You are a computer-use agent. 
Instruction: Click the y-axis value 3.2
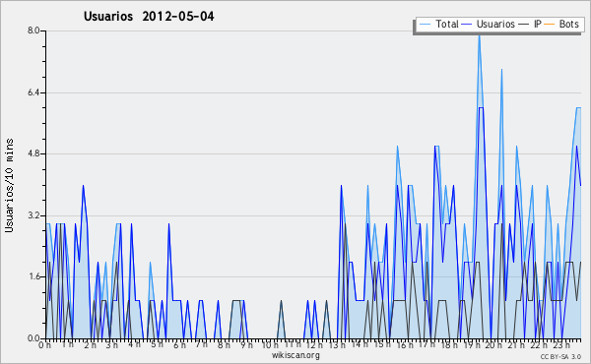(x=33, y=215)
